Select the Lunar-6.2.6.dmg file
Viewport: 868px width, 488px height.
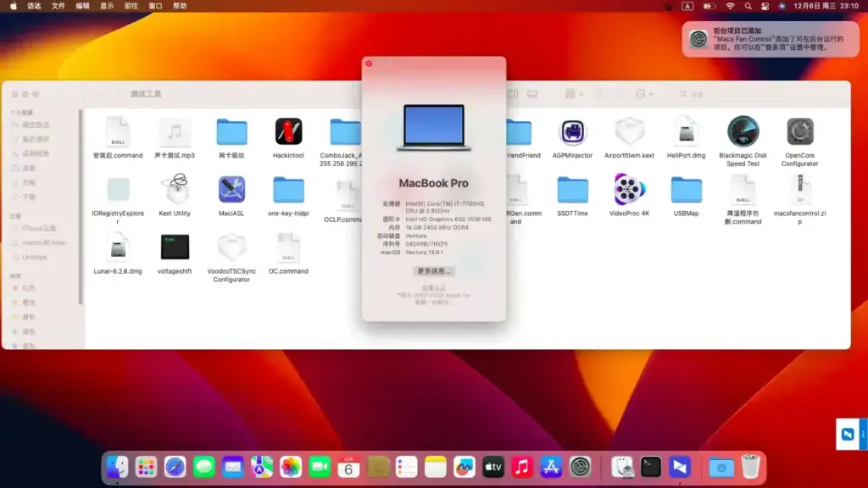[118, 247]
